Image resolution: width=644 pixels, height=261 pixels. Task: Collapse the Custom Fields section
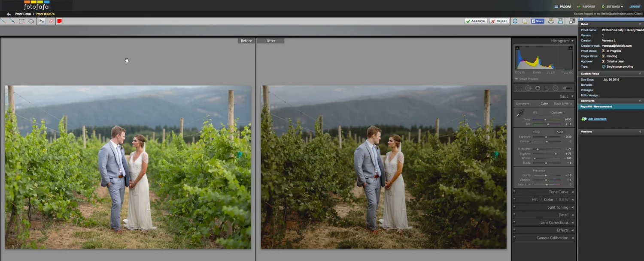click(x=640, y=74)
